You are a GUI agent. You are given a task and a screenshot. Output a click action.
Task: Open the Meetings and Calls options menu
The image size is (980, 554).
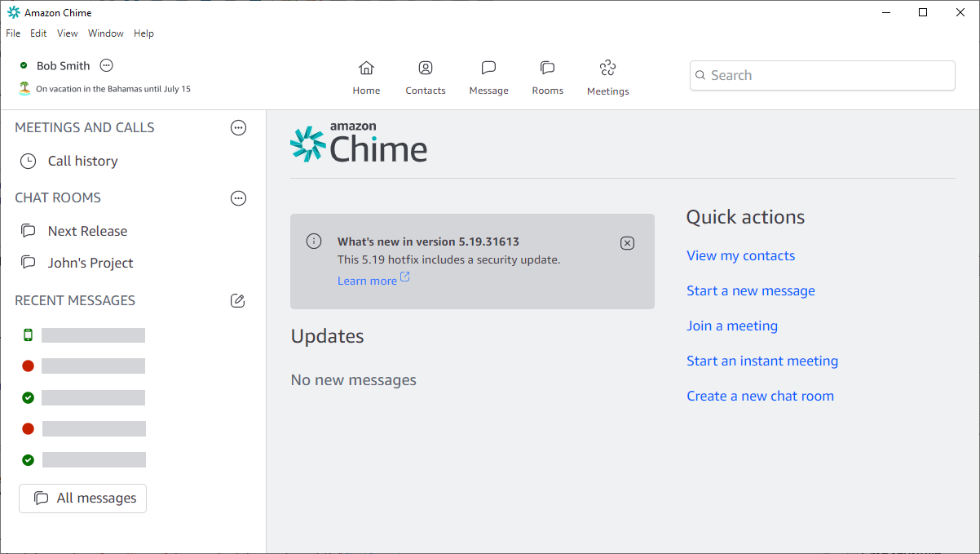click(238, 127)
